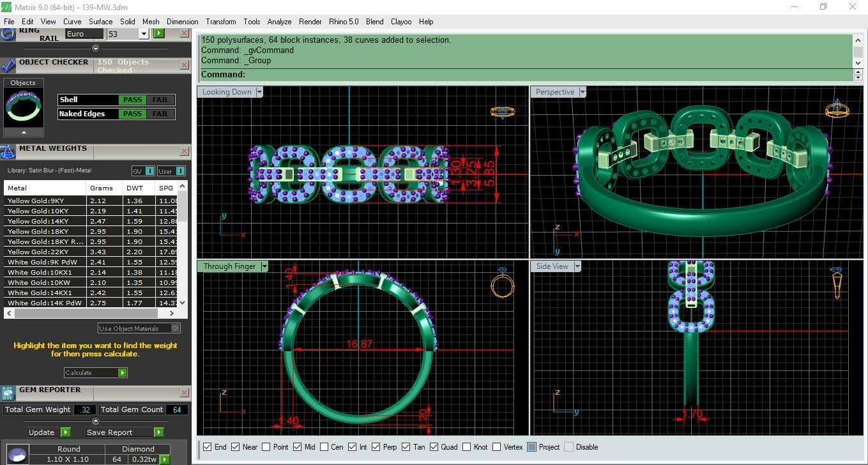Select the Yellow Gold:18KY row
Viewport: 868px width, 465px height.
pyautogui.click(x=91, y=231)
